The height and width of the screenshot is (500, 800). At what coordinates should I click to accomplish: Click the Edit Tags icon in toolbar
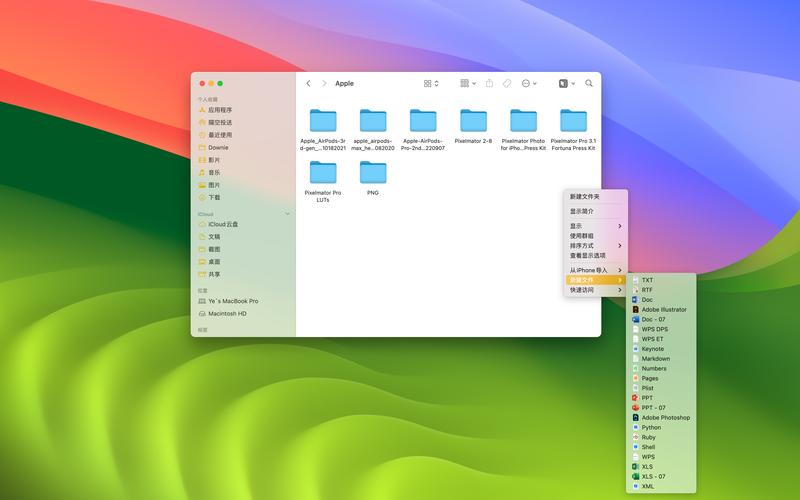coord(507,84)
